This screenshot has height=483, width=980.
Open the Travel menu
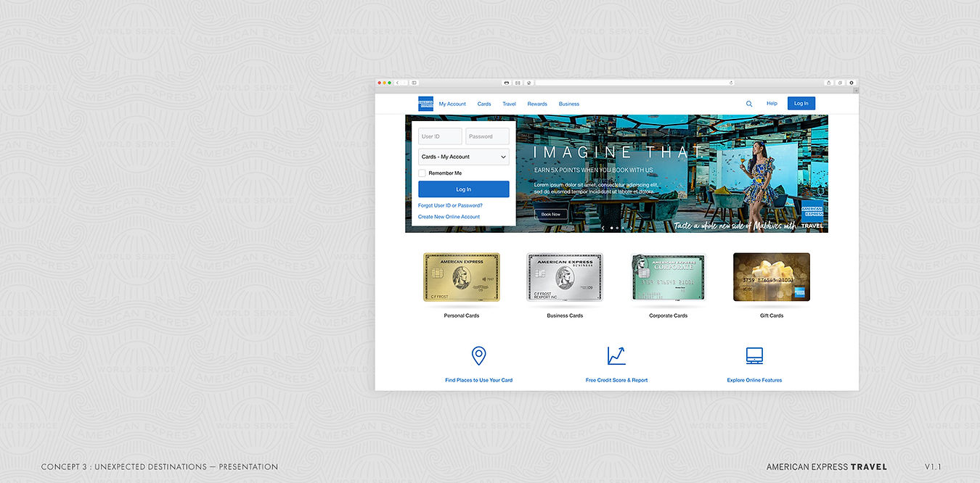point(509,104)
